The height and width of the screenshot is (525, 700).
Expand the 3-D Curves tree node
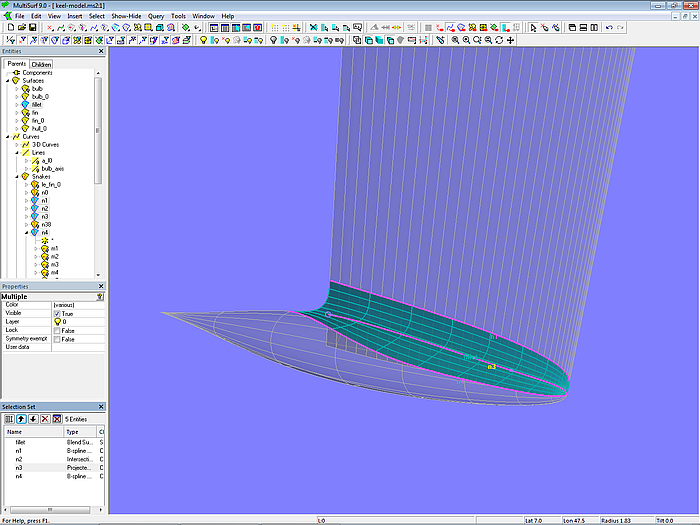(19, 144)
